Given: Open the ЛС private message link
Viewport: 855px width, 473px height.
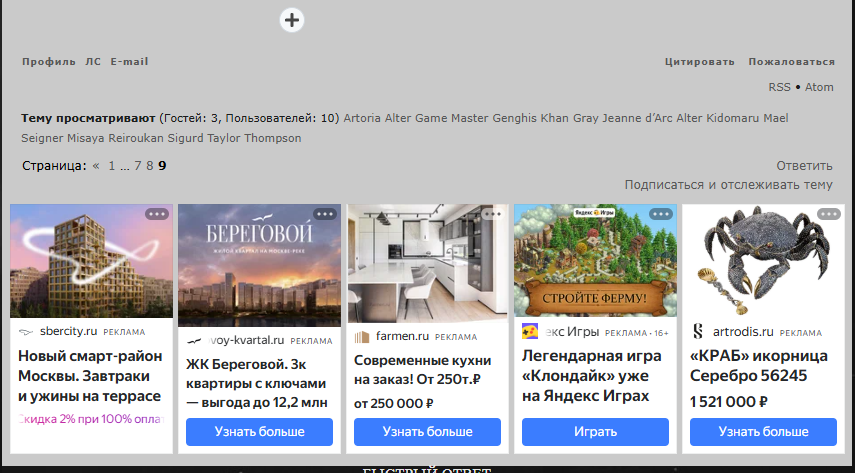Looking at the screenshot, I should 93,62.
